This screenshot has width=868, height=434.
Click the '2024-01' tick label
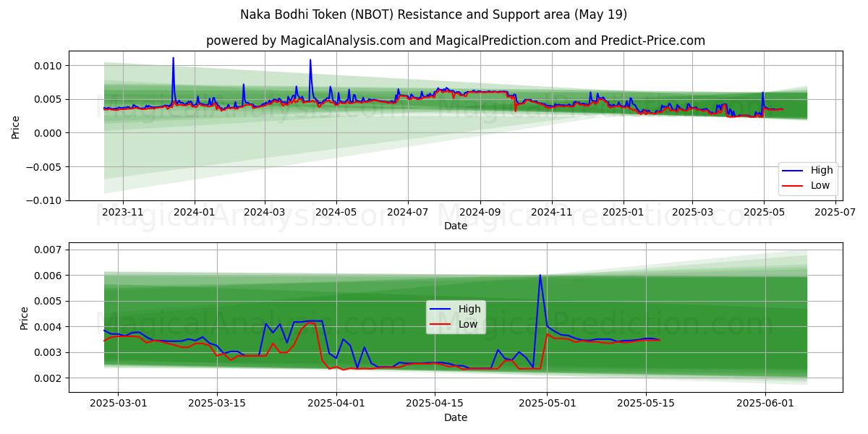[195, 212]
